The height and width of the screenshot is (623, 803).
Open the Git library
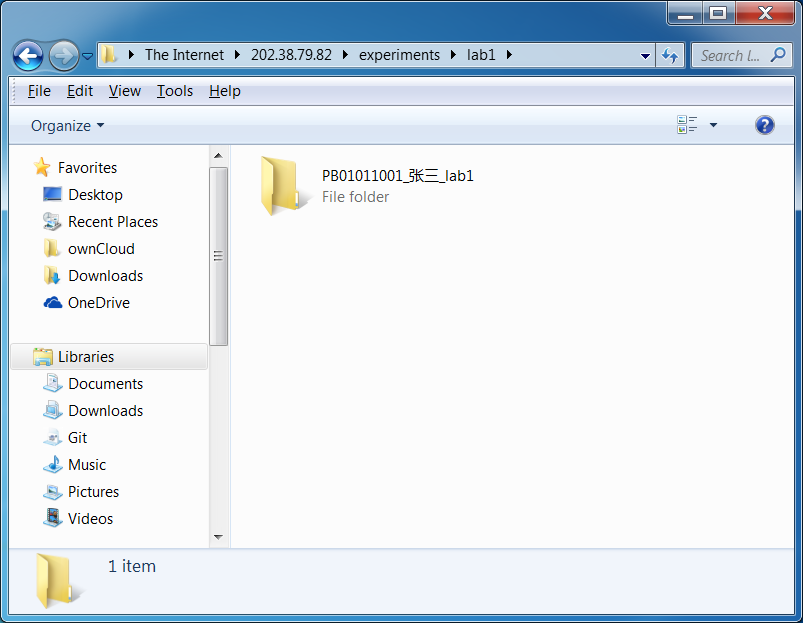pyautogui.click(x=77, y=438)
